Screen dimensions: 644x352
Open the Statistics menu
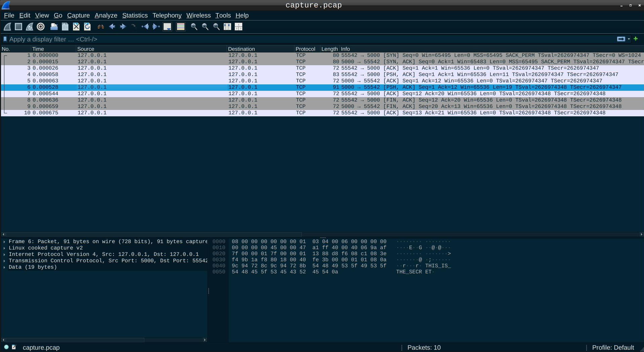(135, 15)
